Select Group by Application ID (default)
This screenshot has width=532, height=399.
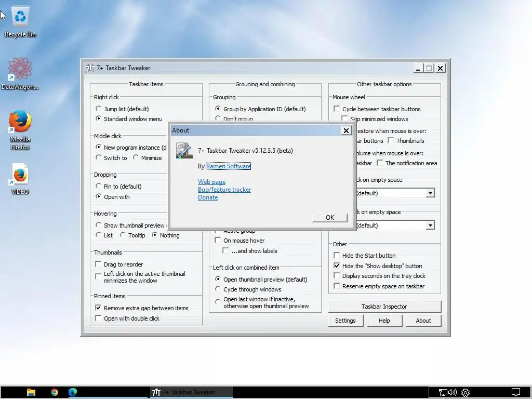point(218,109)
